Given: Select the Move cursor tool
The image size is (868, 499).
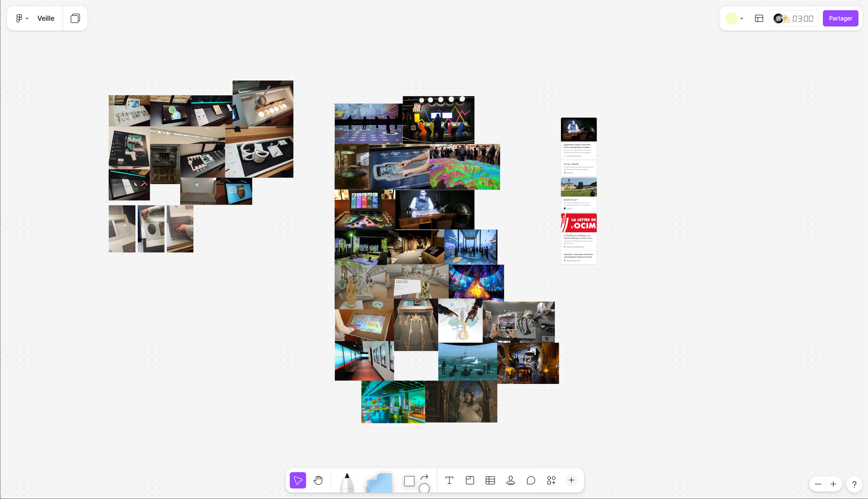Looking at the screenshot, I should click(298, 480).
